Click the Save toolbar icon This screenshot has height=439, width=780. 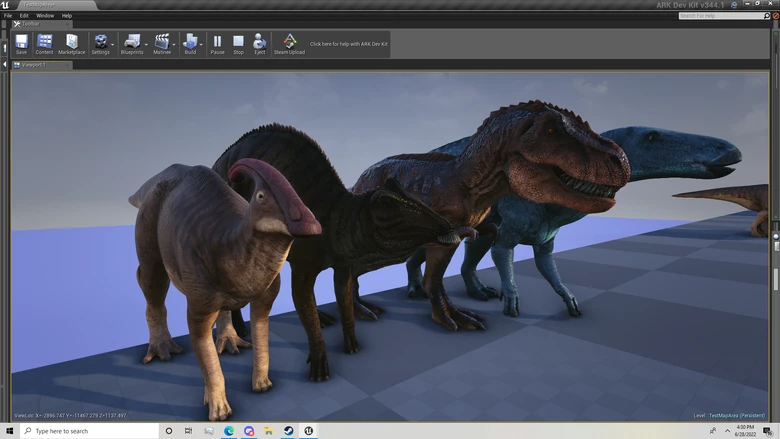coord(21,43)
